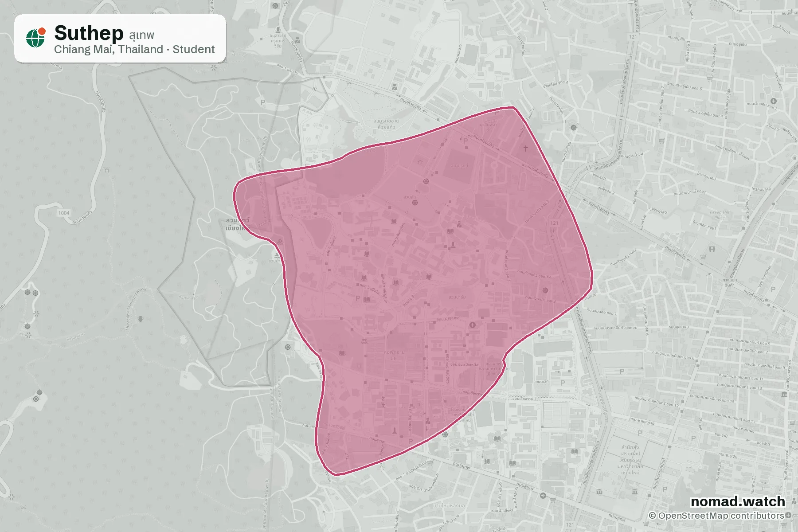Click the 'Green Hill Place' map label

720,215
